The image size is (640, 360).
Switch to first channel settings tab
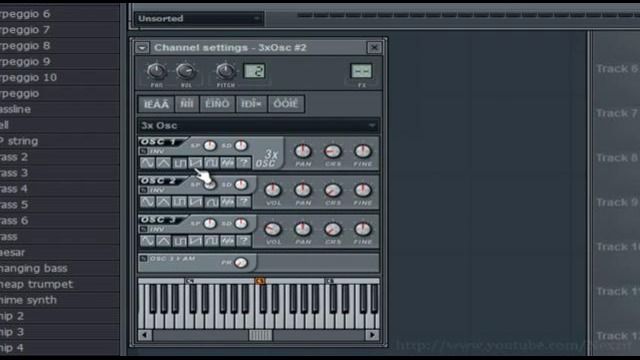pos(156,104)
